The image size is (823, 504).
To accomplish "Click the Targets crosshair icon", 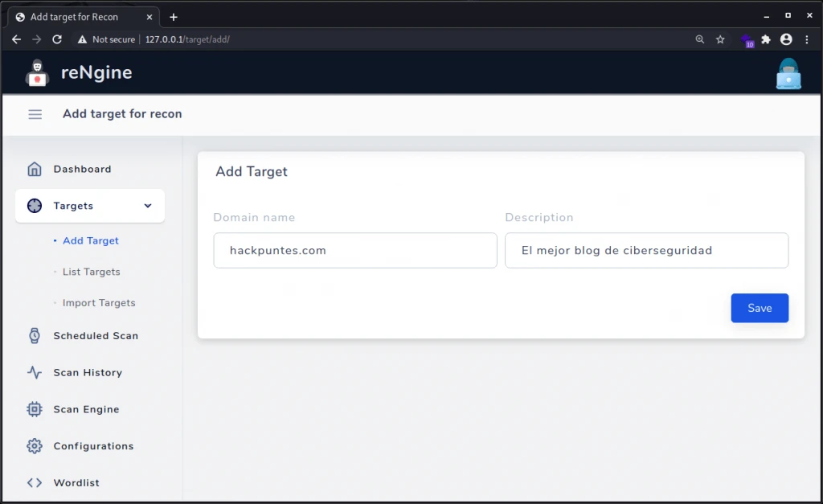I will coord(34,206).
